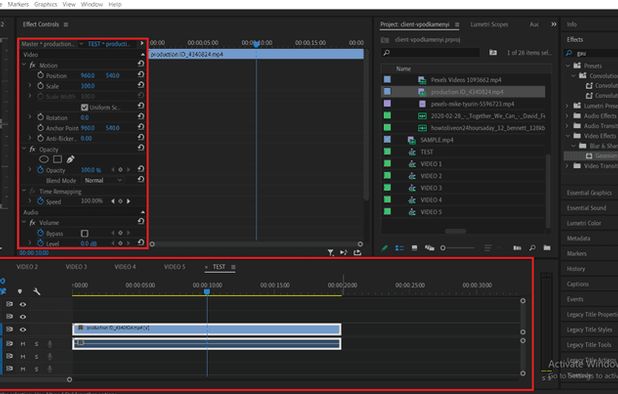618x394 pixels.
Task: Select the rectangle mask tool under Opacity
Action: tap(57, 159)
